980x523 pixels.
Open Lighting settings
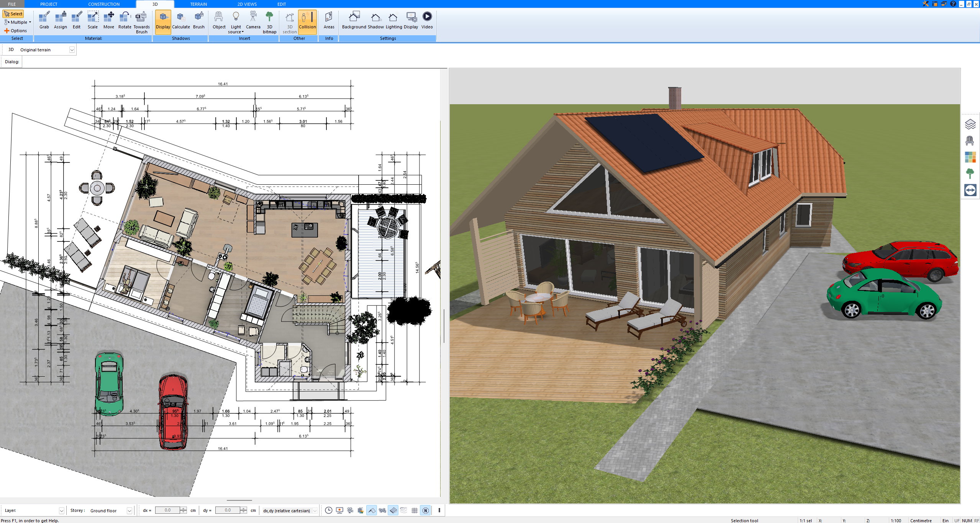tap(394, 20)
